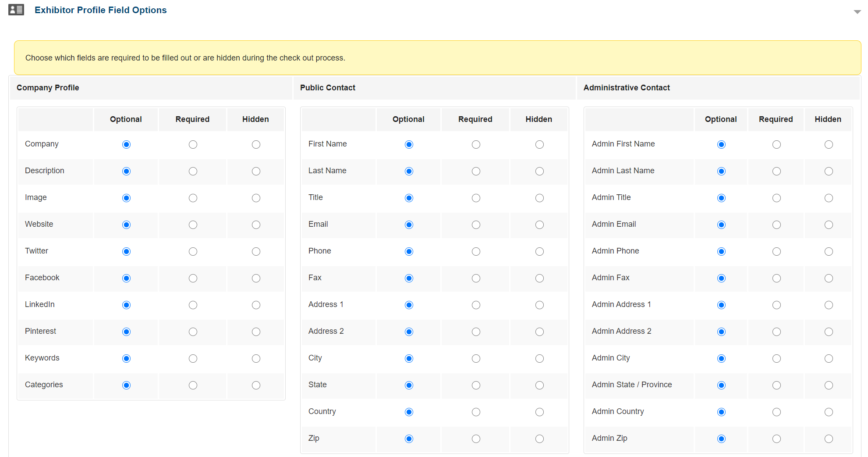Open the Exhibitor Profile Field Options heading
The height and width of the screenshot is (457, 868).
pyautogui.click(x=100, y=10)
